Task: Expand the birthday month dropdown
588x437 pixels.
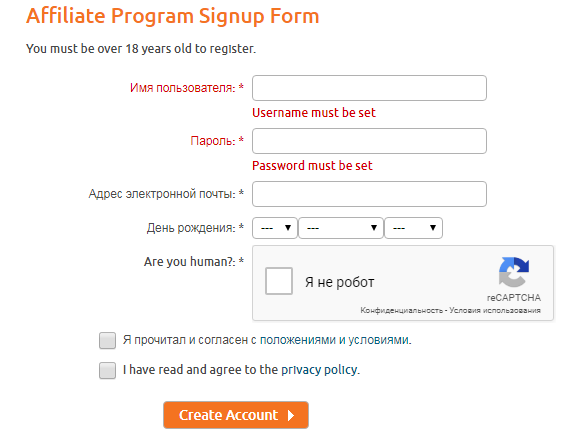Action: pos(341,228)
